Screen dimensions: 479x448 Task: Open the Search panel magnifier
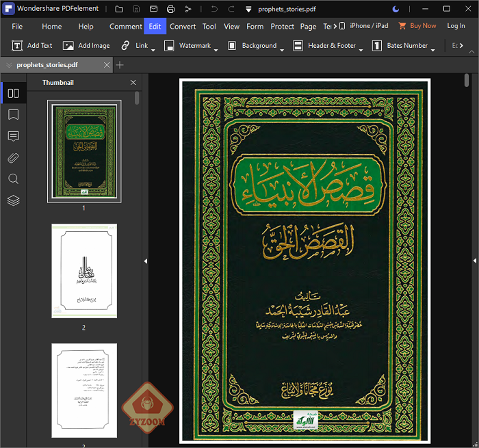click(14, 179)
